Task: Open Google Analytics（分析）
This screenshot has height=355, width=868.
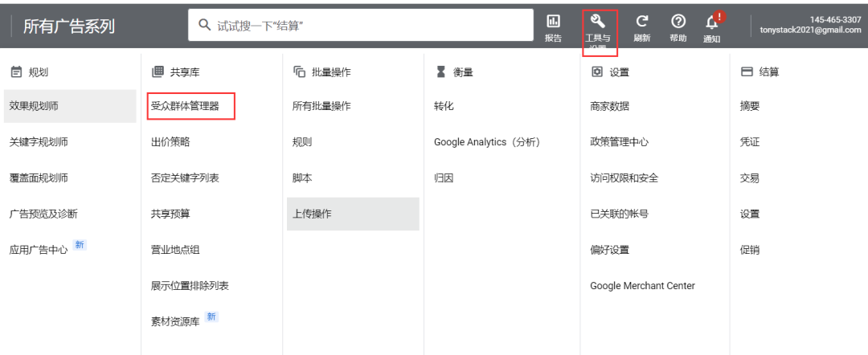Action: coord(487,142)
